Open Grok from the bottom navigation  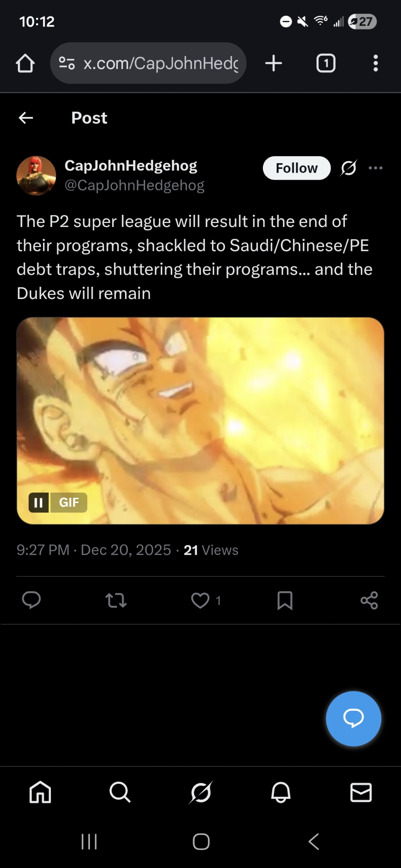coord(201,792)
